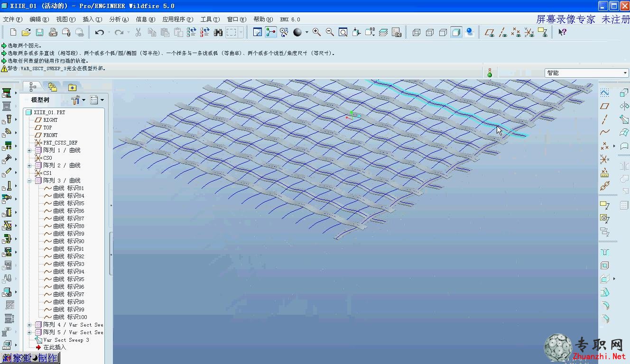
Task: Click the Coordinate system tool on right
Action: point(604,159)
